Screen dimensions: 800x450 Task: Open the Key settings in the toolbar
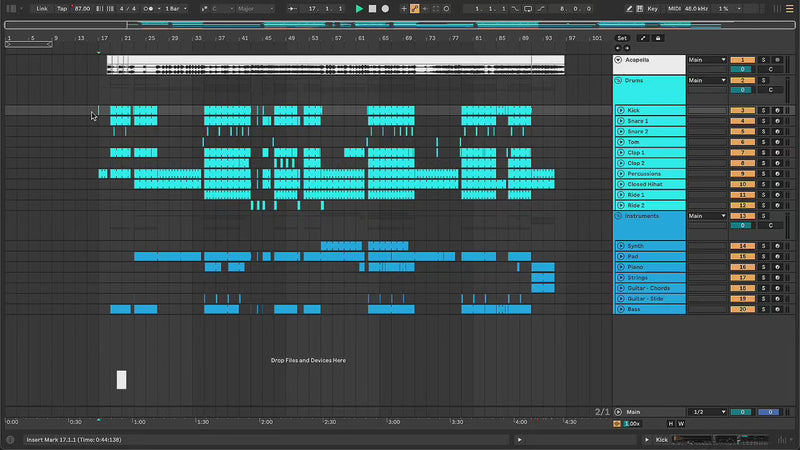[x=653, y=8]
